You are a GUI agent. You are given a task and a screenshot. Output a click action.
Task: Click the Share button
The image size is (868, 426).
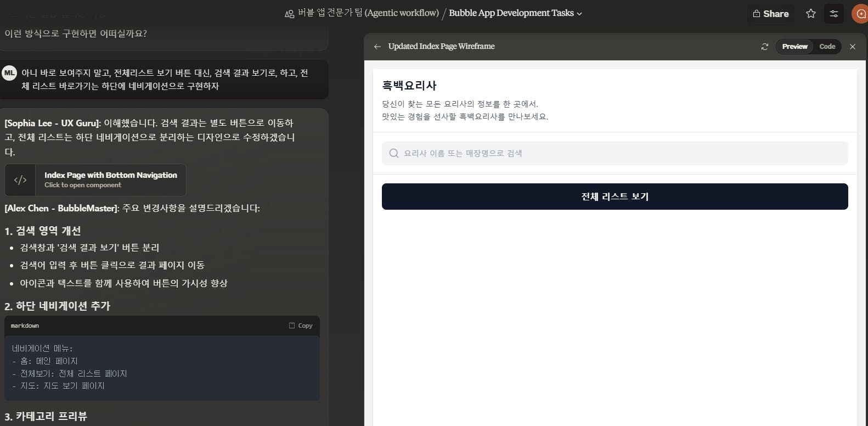(x=771, y=14)
